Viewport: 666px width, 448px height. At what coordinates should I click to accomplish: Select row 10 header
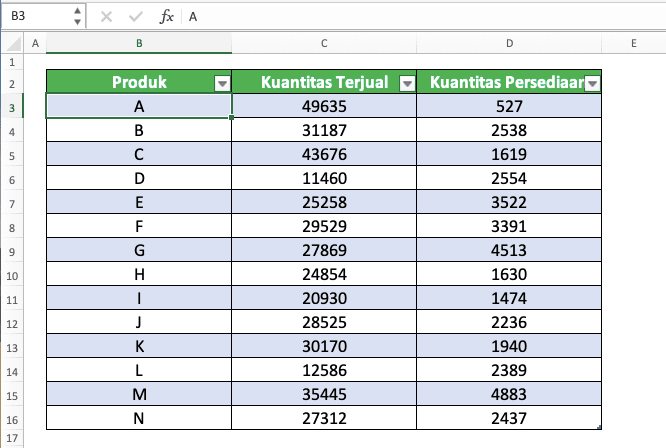pos(12,276)
